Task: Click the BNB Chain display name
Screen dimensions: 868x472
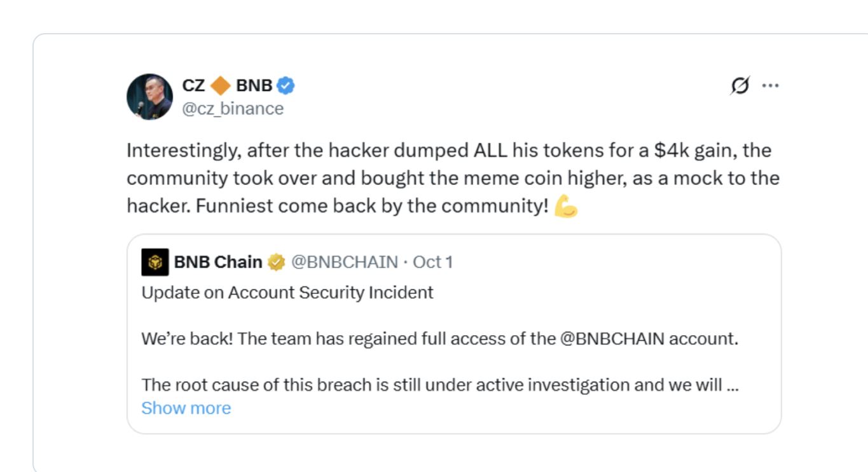Action: coord(218,262)
